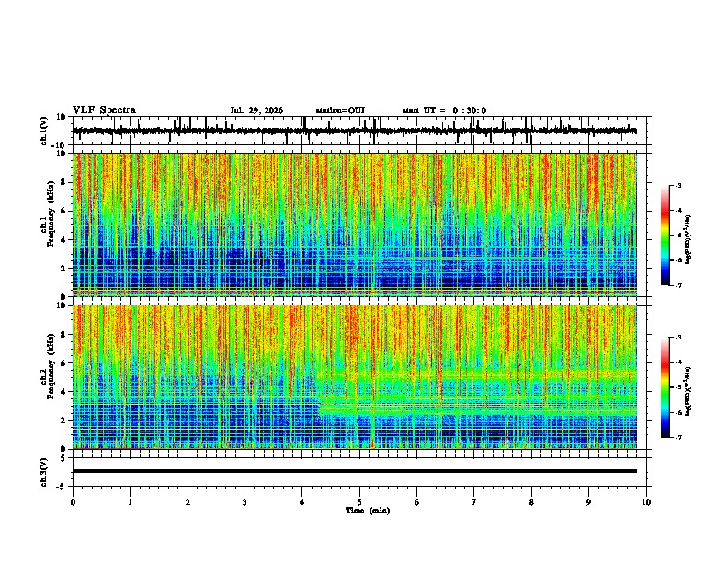Click time axis tick label "8"
728x563 pixels.
[x=531, y=502]
